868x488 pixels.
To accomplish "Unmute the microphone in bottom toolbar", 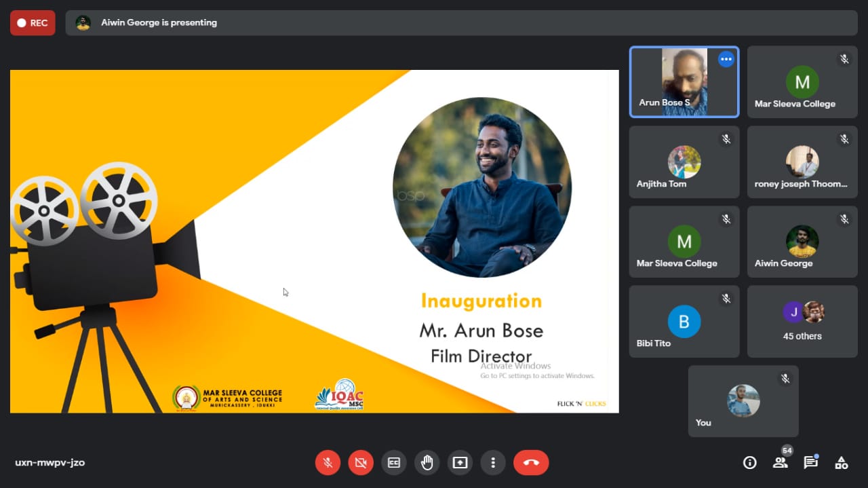I will [x=328, y=463].
